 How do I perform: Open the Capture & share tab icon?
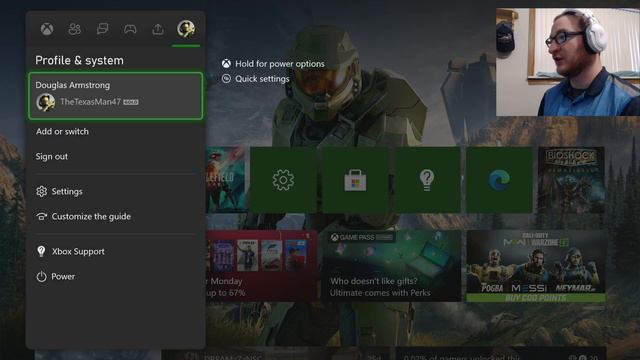tap(158, 29)
